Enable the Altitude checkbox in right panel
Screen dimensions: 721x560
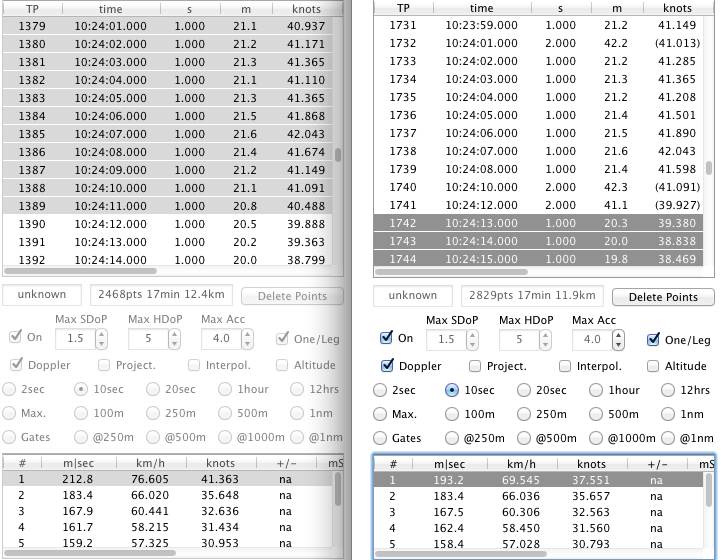[654, 366]
